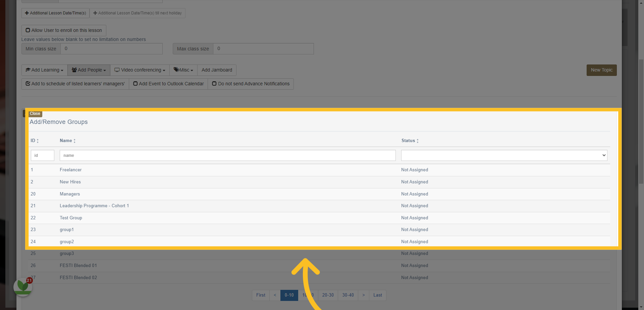This screenshot has width=644, height=310.
Task: Select the FESTI Blended 01 row
Action: [x=319, y=266]
